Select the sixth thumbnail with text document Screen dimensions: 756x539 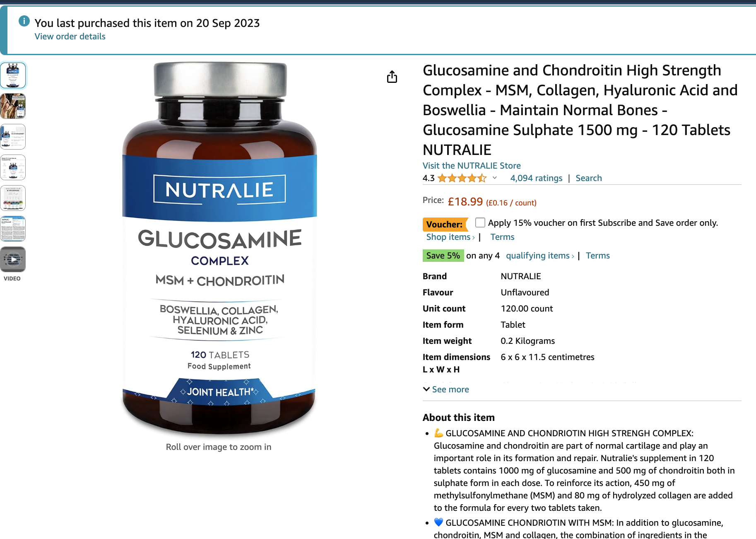click(13, 229)
